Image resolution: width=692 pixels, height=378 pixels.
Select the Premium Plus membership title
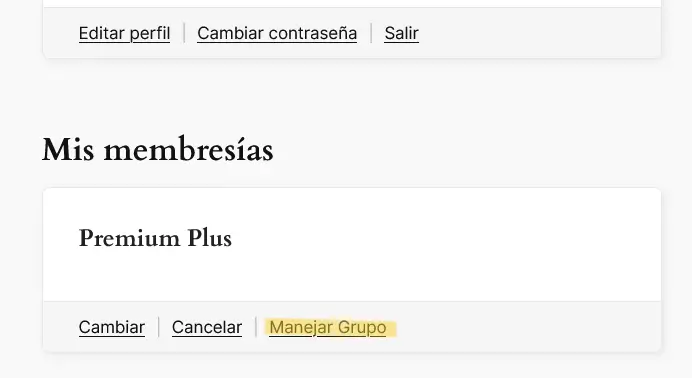click(155, 238)
